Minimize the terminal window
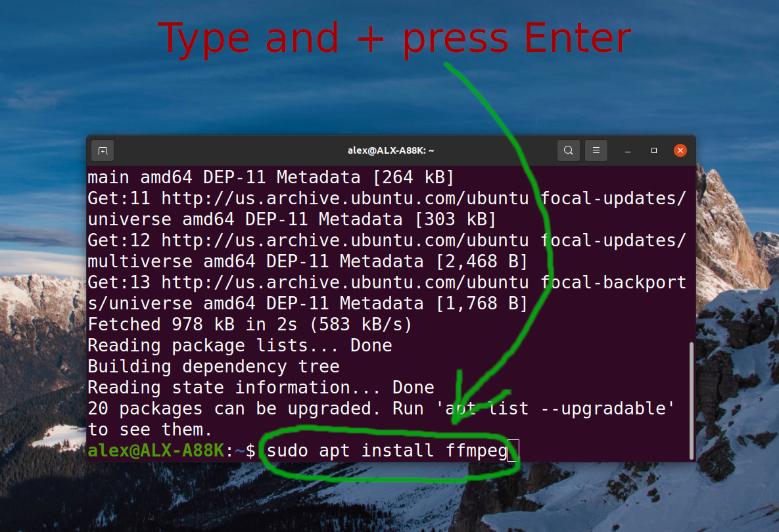 click(628, 150)
